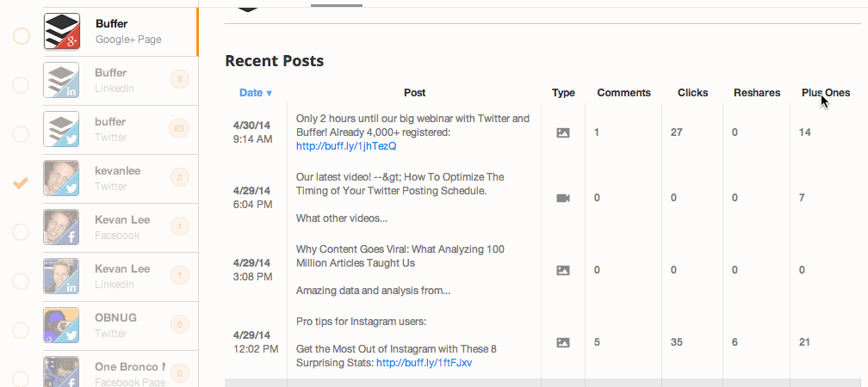This screenshot has width=868, height=387.
Task: Choose the OBNUG Twitter profile icon
Action: point(61,325)
